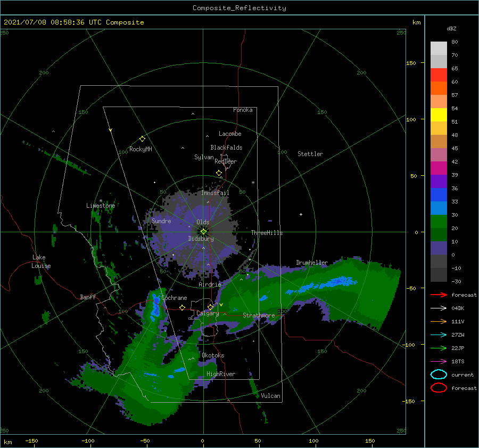Click the asterisk marker above Limestone
The width and height of the screenshot is (479, 448).
coord(101,201)
